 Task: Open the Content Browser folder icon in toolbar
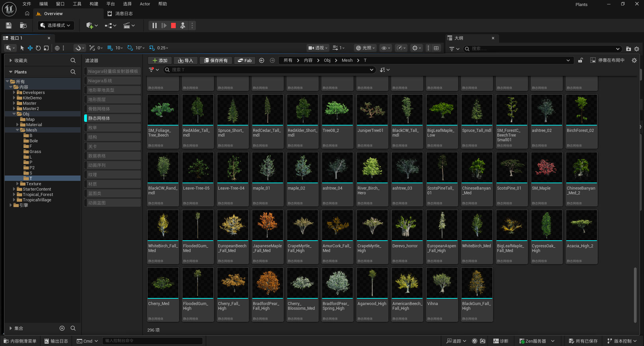(x=23, y=26)
